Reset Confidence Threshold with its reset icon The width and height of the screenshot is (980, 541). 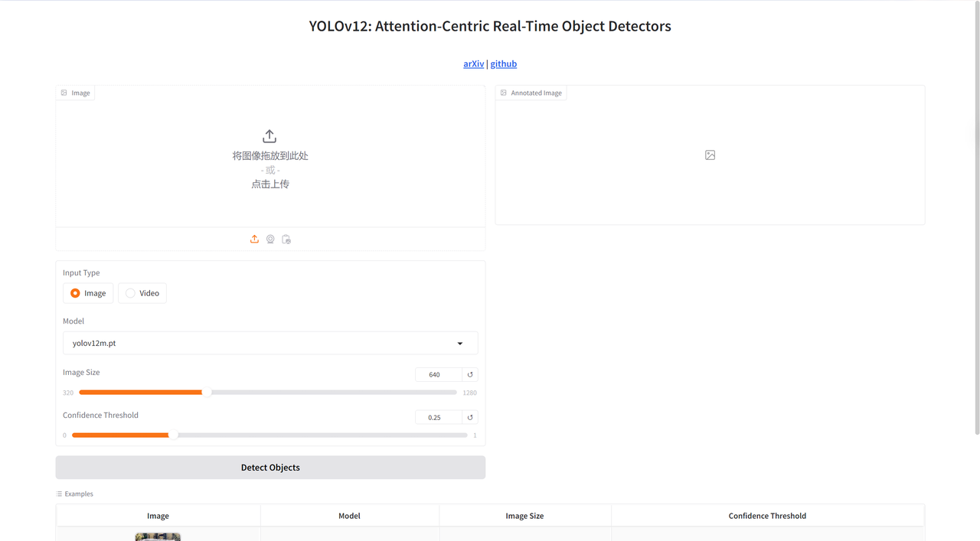pos(470,417)
